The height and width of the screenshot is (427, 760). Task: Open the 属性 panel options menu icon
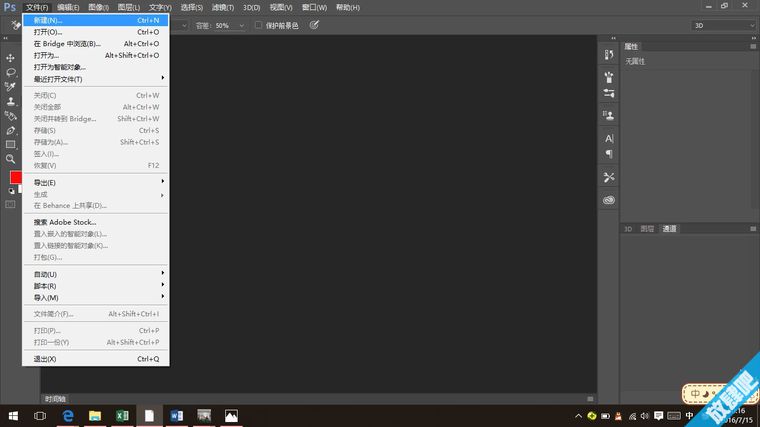(753, 47)
